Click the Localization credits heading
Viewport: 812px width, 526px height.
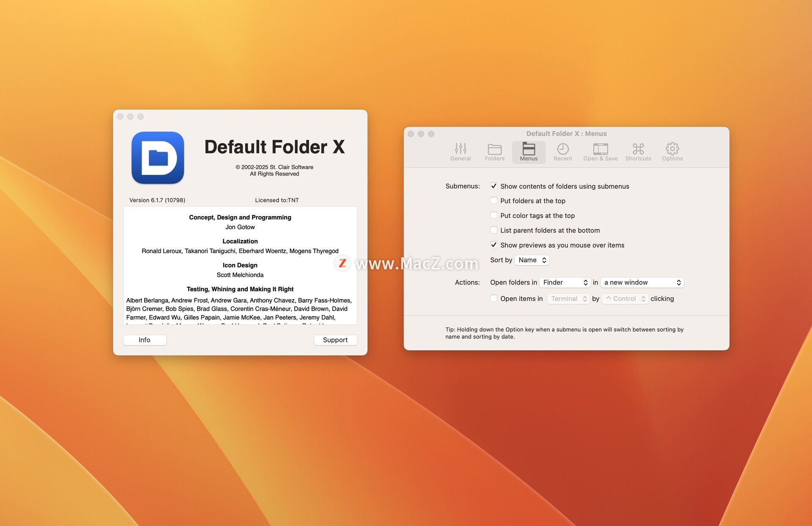(240, 241)
